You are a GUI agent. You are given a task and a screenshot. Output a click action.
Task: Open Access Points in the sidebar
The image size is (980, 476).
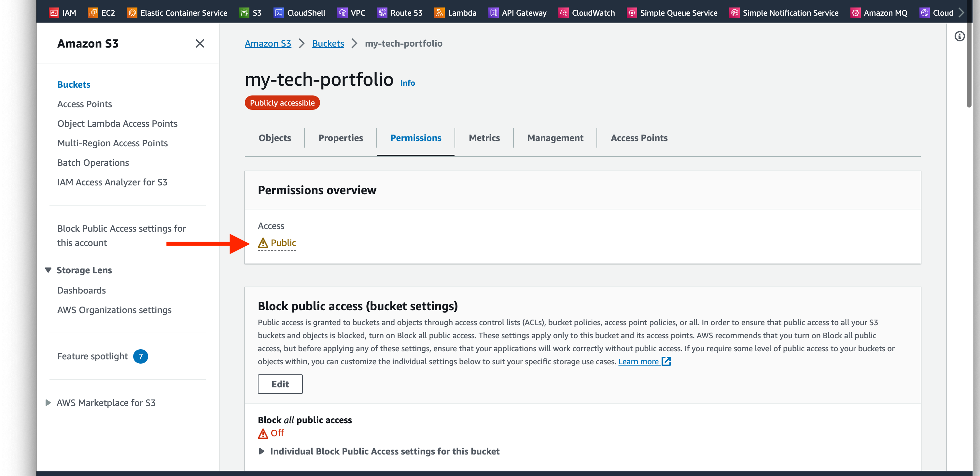pos(84,104)
